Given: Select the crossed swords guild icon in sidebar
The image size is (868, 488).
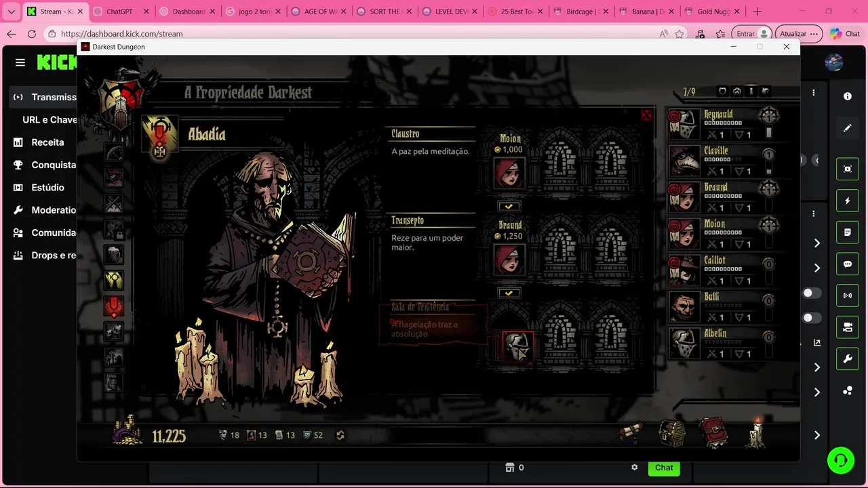Looking at the screenshot, I should (113, 203).
